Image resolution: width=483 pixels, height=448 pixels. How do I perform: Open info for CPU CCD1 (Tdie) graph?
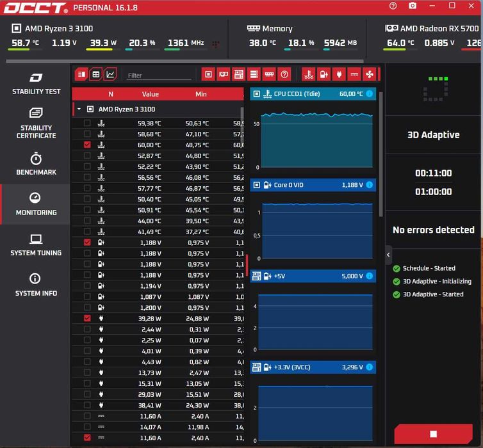tap(370, 94)
